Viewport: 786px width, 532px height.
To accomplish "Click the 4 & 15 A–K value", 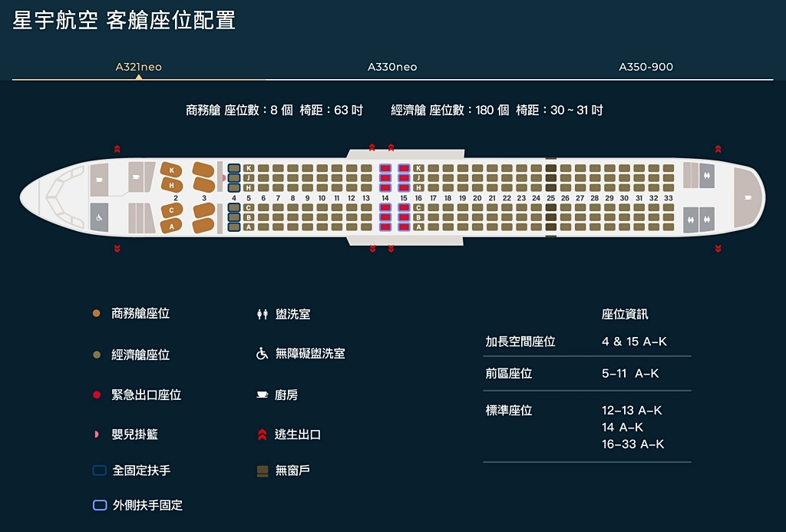I will 634,342.
